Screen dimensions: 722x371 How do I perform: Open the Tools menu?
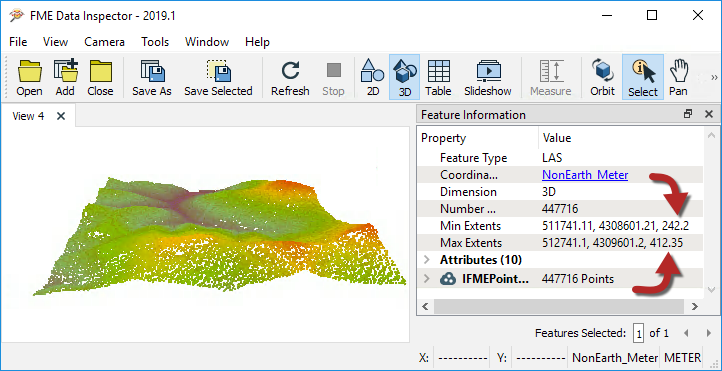coord(155,42)
